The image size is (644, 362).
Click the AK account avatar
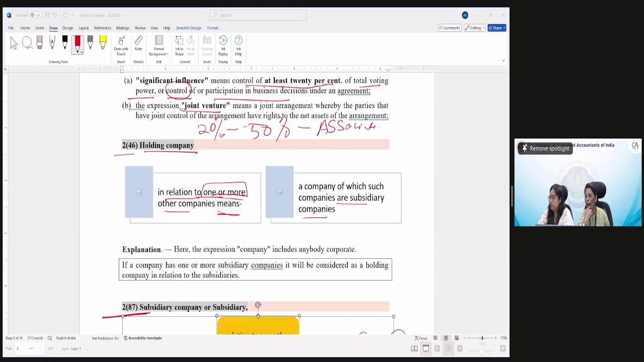pyautogui.click(x=465, y=15)
